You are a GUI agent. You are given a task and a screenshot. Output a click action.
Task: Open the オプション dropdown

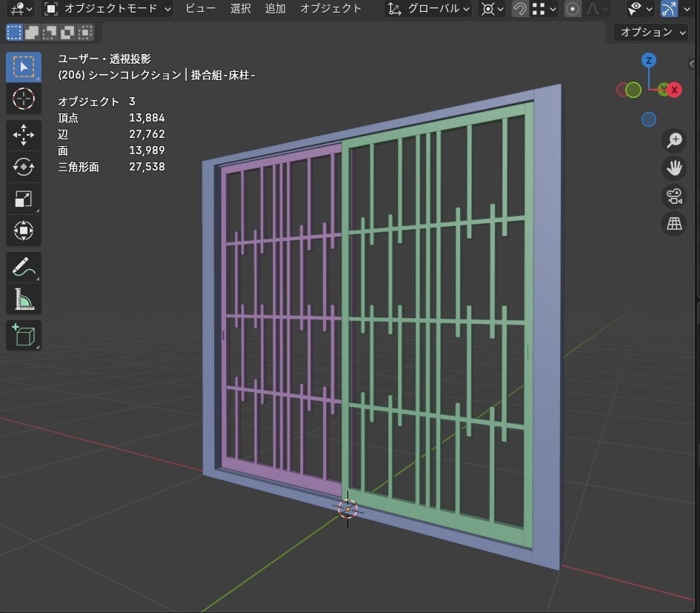651,32
